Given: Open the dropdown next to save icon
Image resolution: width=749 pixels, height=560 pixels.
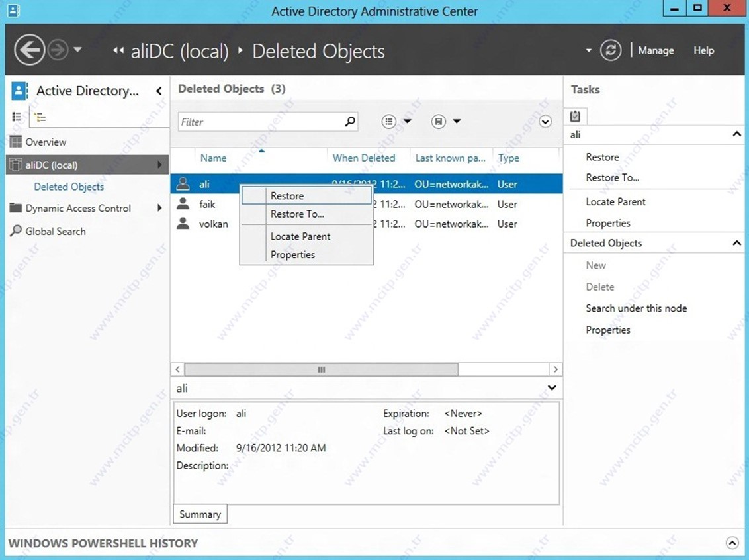Looking at the screenshot, I should pyautogui.click(x=457, y=121).
